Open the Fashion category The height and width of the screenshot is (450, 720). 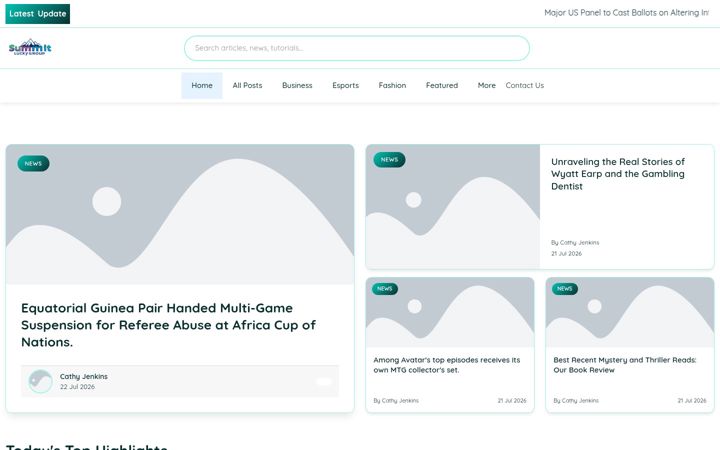pos(392,85)
